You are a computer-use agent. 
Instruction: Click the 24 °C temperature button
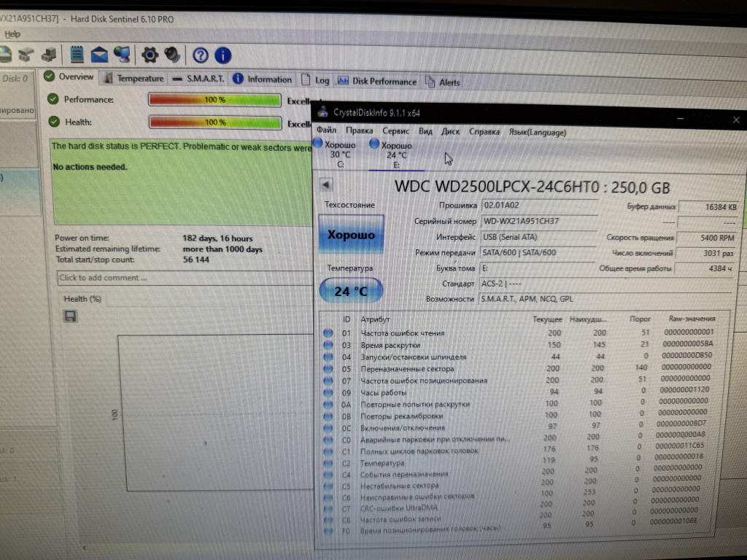point(351,291)
